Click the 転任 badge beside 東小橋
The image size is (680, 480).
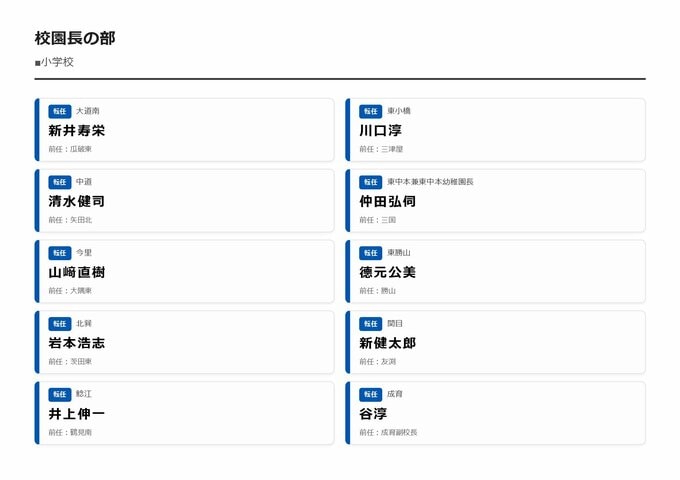pyautogui.click(x=371, y=111)
